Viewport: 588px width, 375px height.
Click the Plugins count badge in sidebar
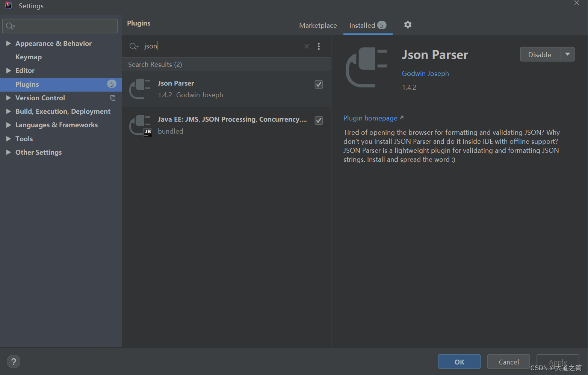112,84
